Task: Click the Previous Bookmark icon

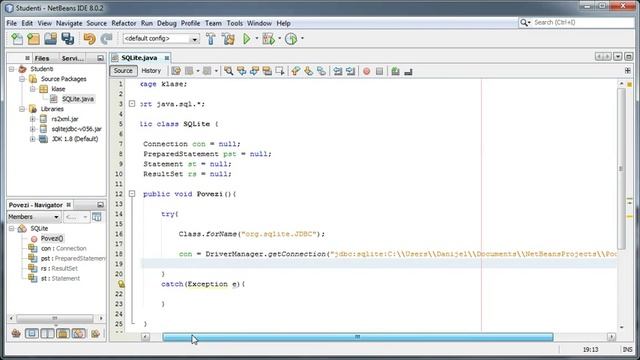Action: coord(296,71)
